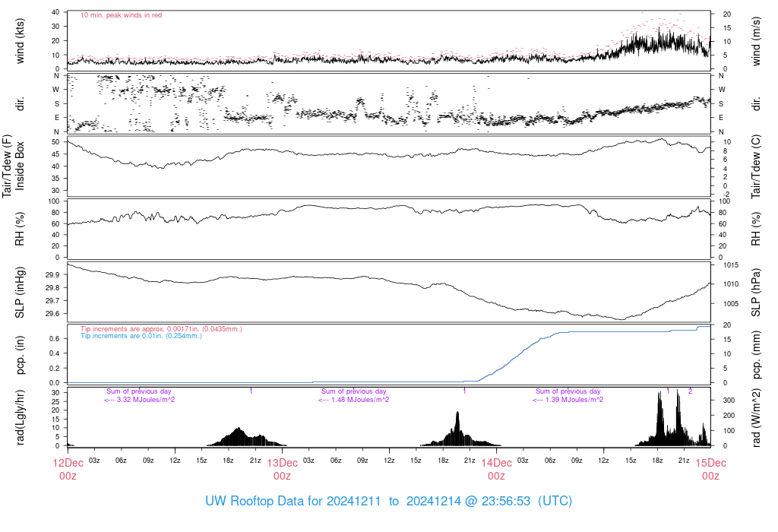Click the blue tip increments 0.01in. note

(141, 336)
